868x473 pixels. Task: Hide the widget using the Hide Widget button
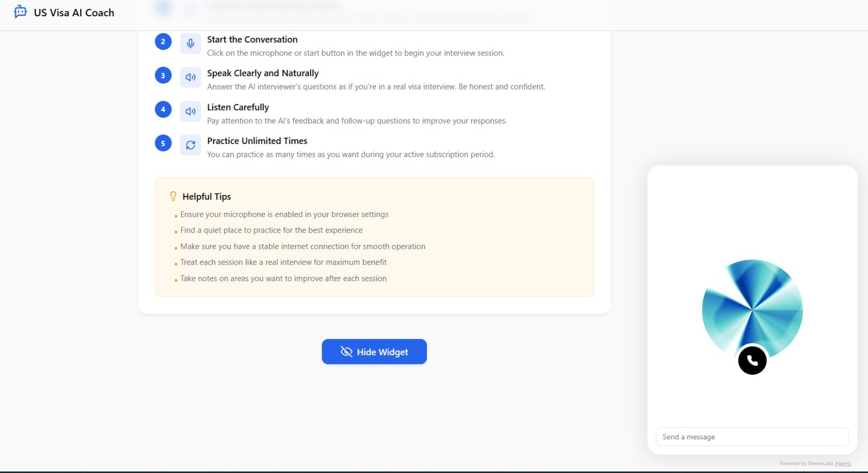[x=374, y=352]
